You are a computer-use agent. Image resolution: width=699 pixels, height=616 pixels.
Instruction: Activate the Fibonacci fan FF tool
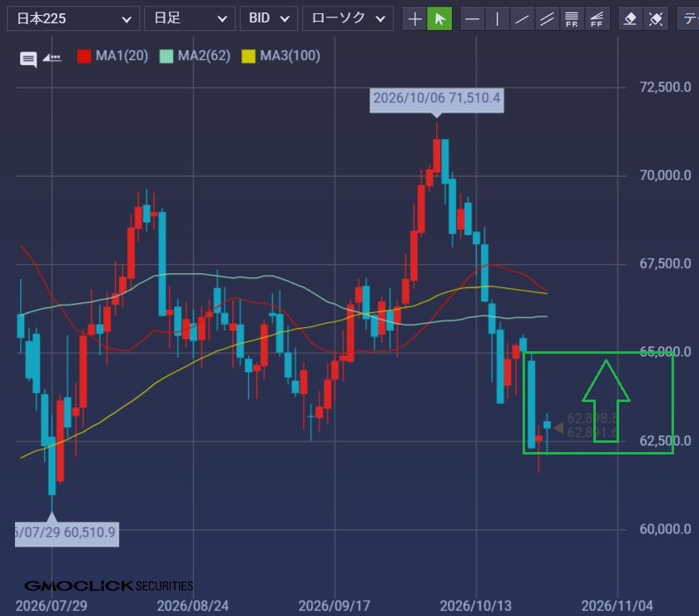[597, 19]
